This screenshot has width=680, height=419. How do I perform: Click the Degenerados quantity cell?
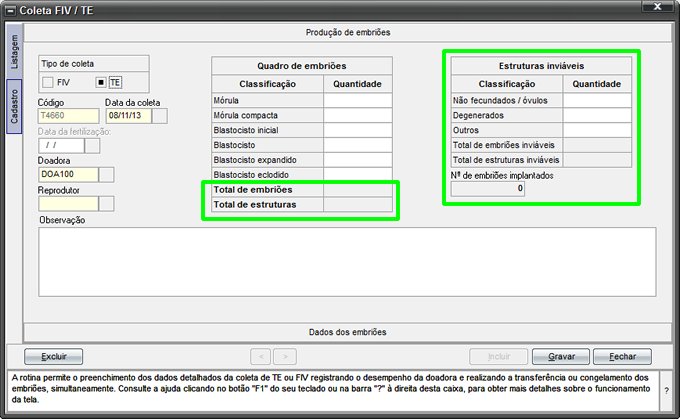(597, 115)
